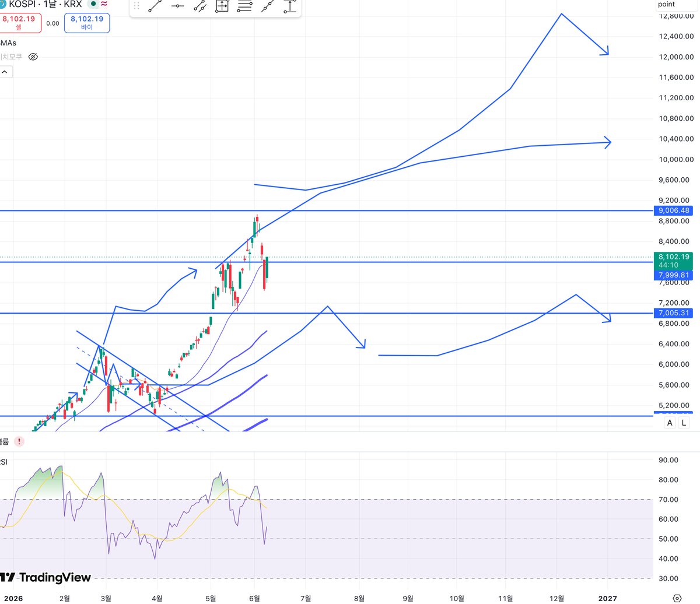Select the parallel channel drawing tool

pos(200,7)
